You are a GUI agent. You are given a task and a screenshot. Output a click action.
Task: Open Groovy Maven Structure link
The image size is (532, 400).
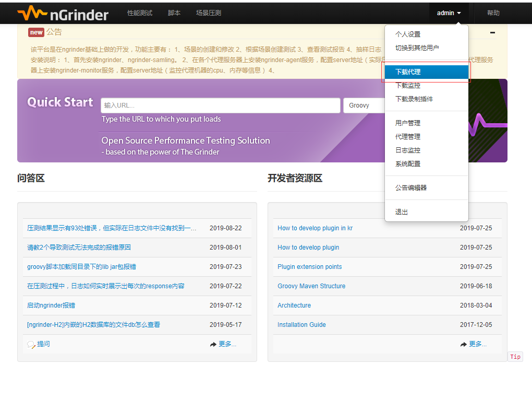tap(311, 286)
